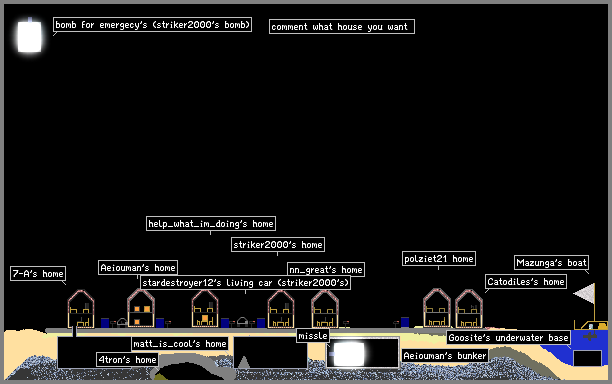This screenshot has height=384, width=612.
Task: Click the 'comment what house you want' sign
Action: [342, 27]
